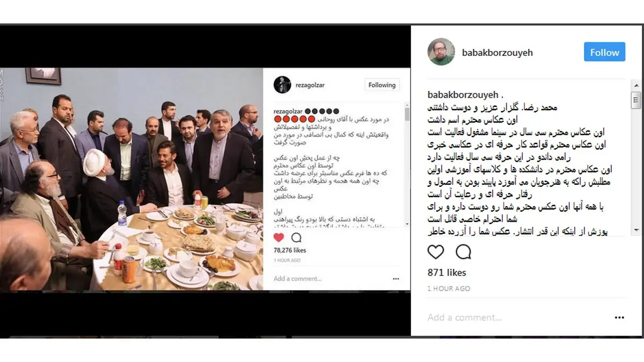644x362 pixels.
Task: Click the inner caption scrollbar down arrow
Action: [x=407, y=223]
